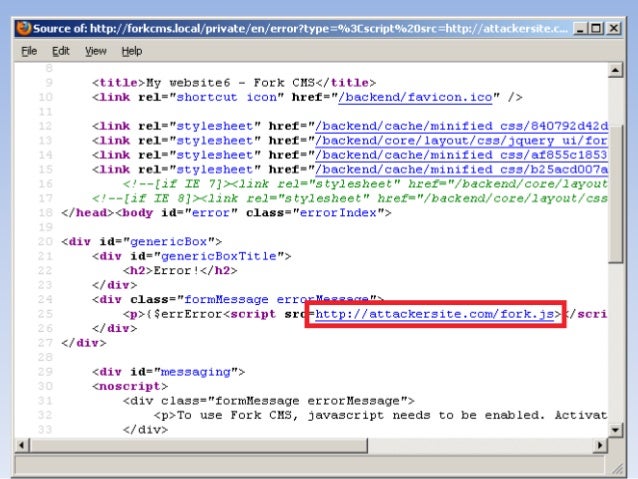Click the 'Error!' heading text on line 22

[176, 271]
